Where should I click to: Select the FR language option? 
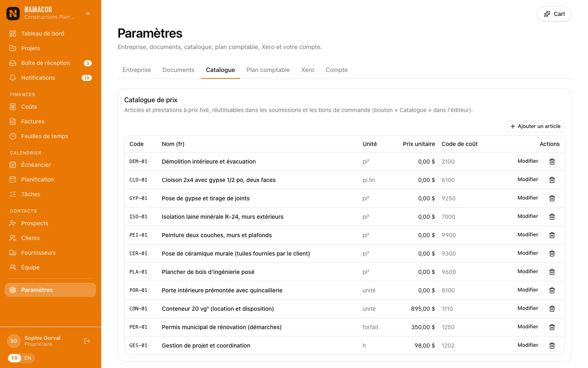pos(15,358)
